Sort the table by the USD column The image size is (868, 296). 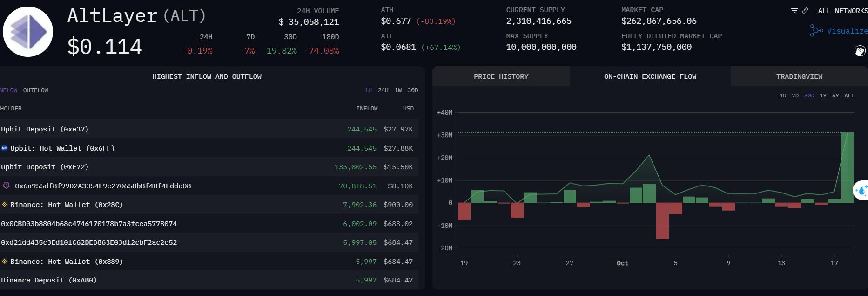408,109
